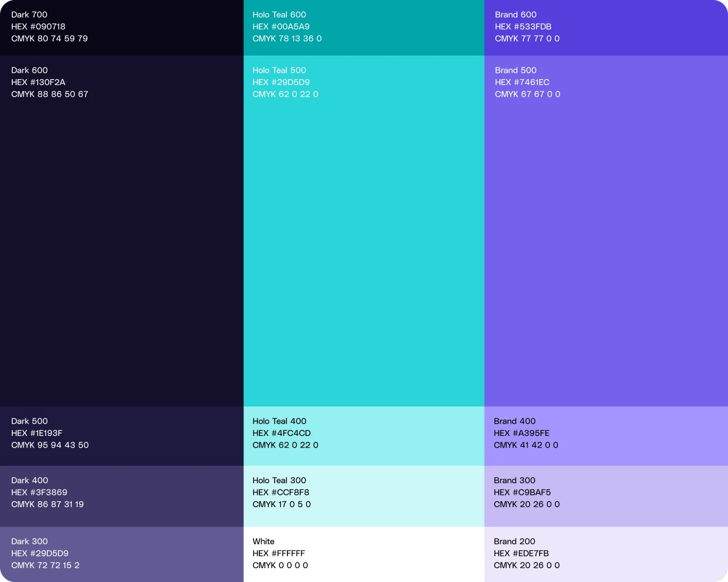Select the Dark 700 color swatch
Screen dimensions: 728x582
pos(121,27)
